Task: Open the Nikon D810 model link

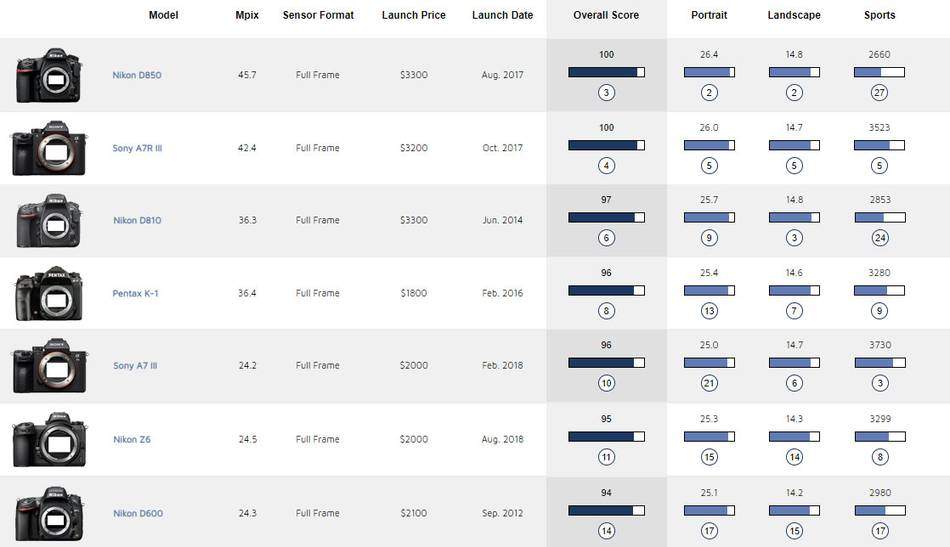Action: [x=137, y=220]
